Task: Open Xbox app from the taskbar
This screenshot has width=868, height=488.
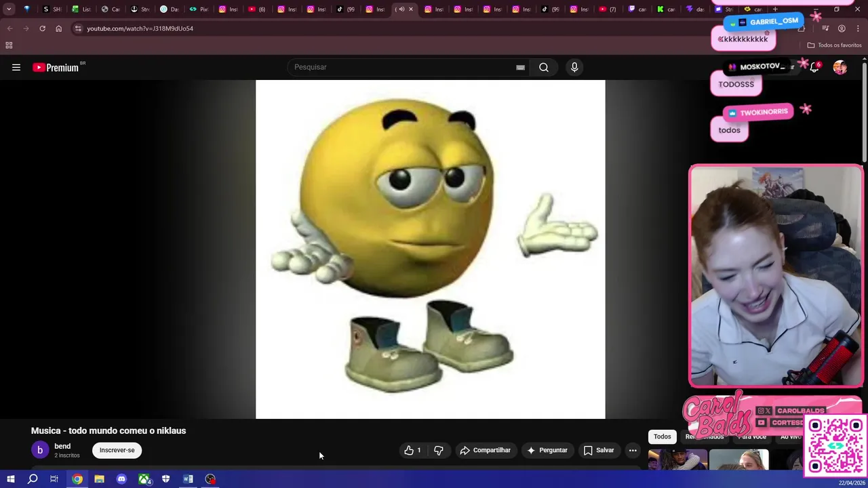Action: coord(144,479)
